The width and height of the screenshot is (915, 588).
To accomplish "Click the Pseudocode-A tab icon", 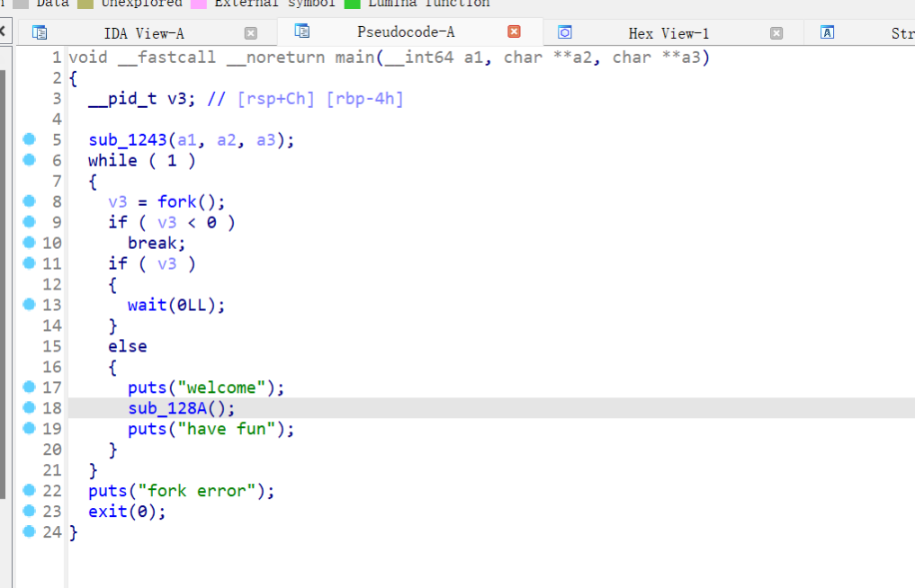I will (x=302, y=31).
